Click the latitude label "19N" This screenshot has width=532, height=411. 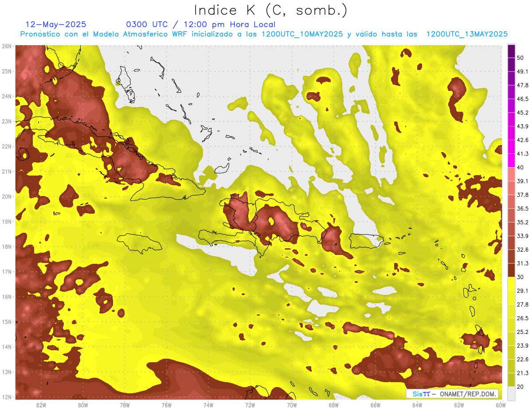pyautogui.click(x=7, y=222)
